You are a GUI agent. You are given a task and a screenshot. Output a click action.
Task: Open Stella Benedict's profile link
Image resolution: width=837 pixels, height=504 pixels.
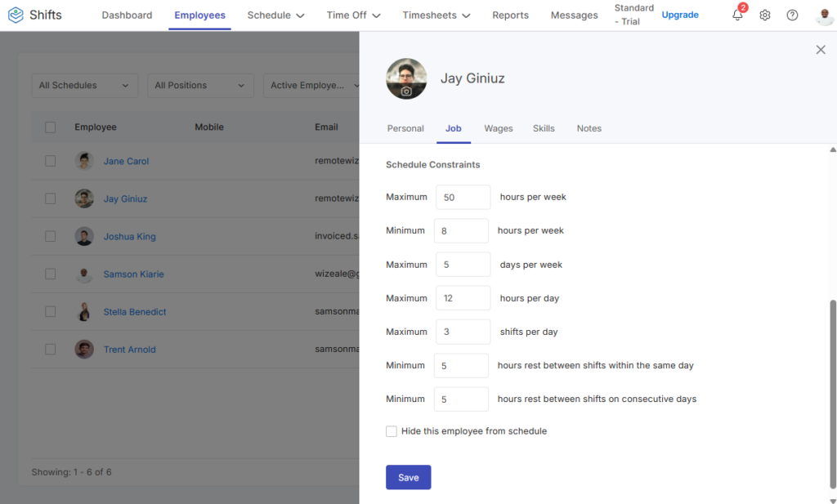(135, 312)
